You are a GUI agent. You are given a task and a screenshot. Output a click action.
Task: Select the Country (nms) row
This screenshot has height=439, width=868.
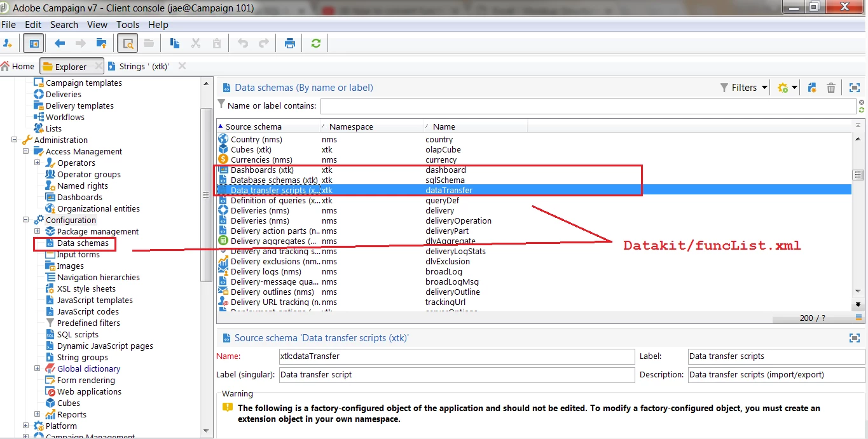click(534, 139)
